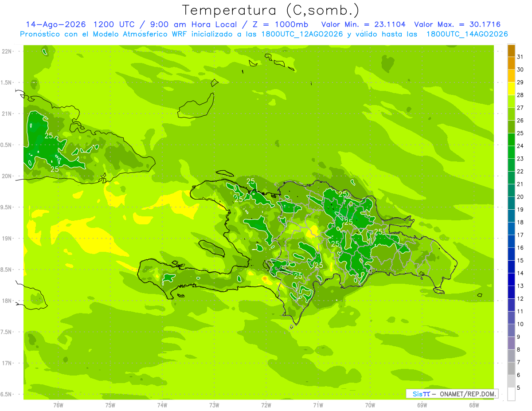Image resolution: width=532 pixels, height=411 pixels.
Task: Click the "19N" latitude label
Action: (x=7, y=239)
